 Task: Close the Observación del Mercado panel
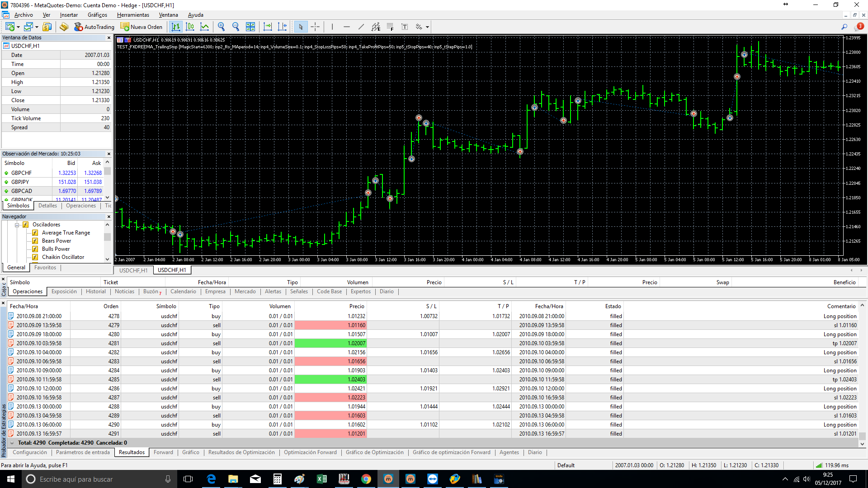coord(109,154)
